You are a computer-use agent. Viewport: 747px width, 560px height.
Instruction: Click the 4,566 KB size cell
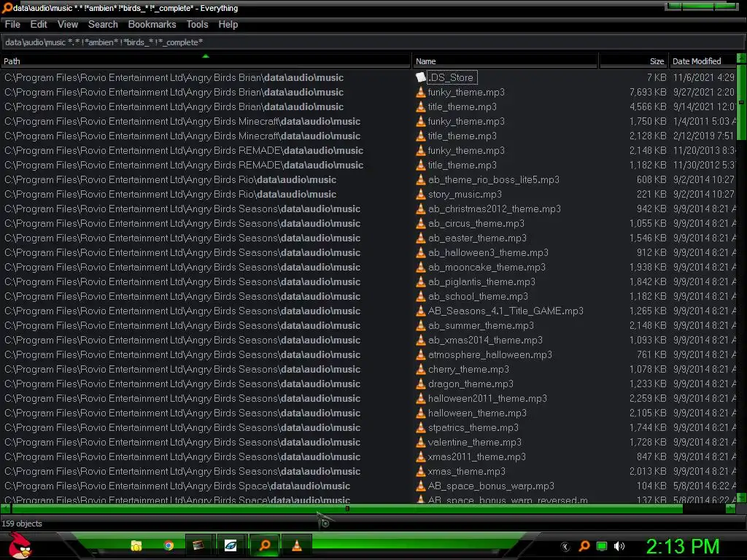[648, 106]
